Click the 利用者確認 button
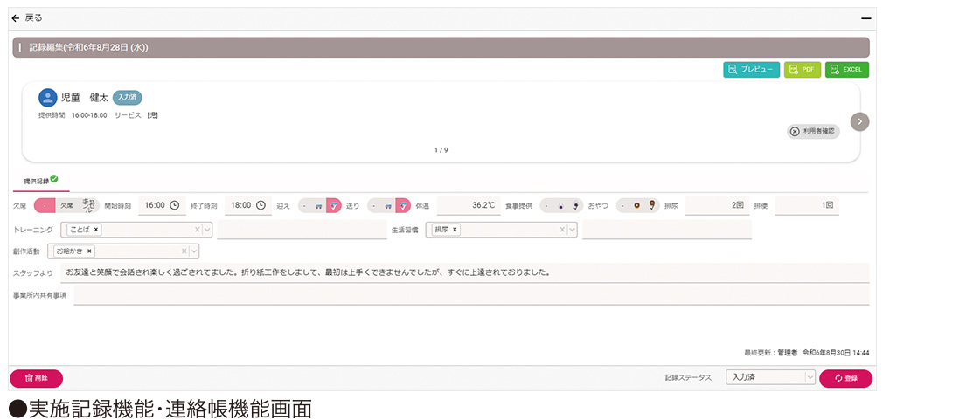The height and width of the screenshot is (420, 980). (812, 132)
